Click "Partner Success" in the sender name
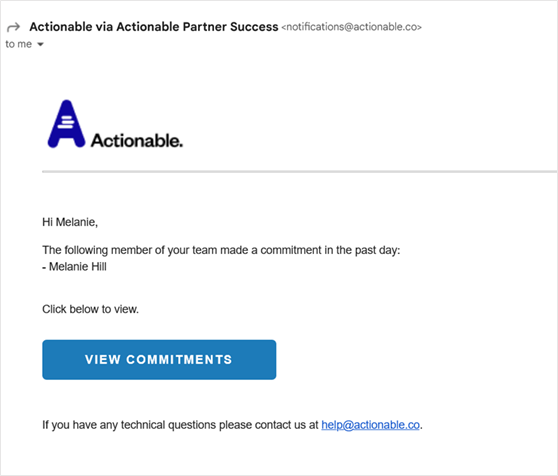This screenshot has width=558, height=476. pyautogui.click(x=230, y=27)
